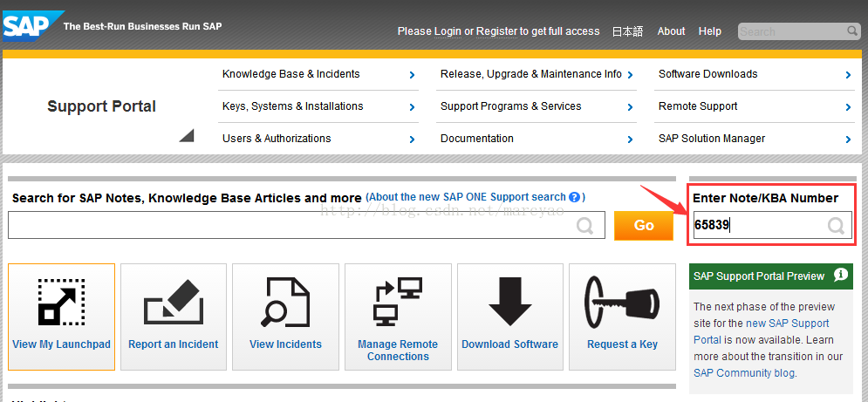Click Report an Incident text link
This screenshot has height=402, width=868.
click(x=174, y=344)
